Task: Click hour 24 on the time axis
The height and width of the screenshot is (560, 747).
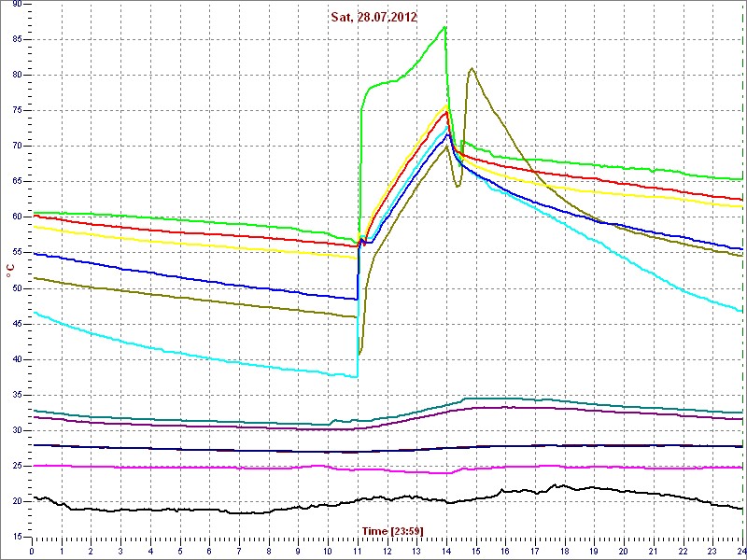Action: coord(741,550)
